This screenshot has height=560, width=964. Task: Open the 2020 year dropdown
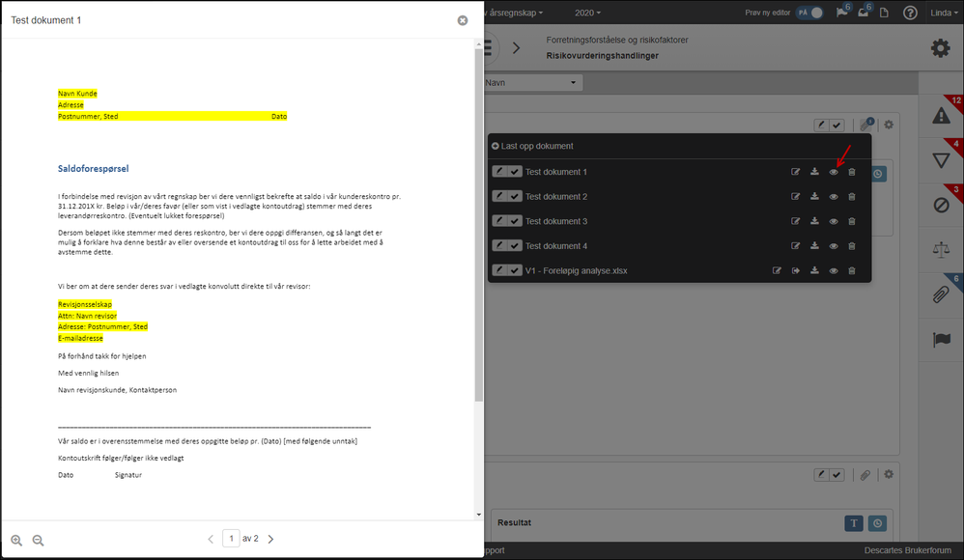click(x=587, y=13)
